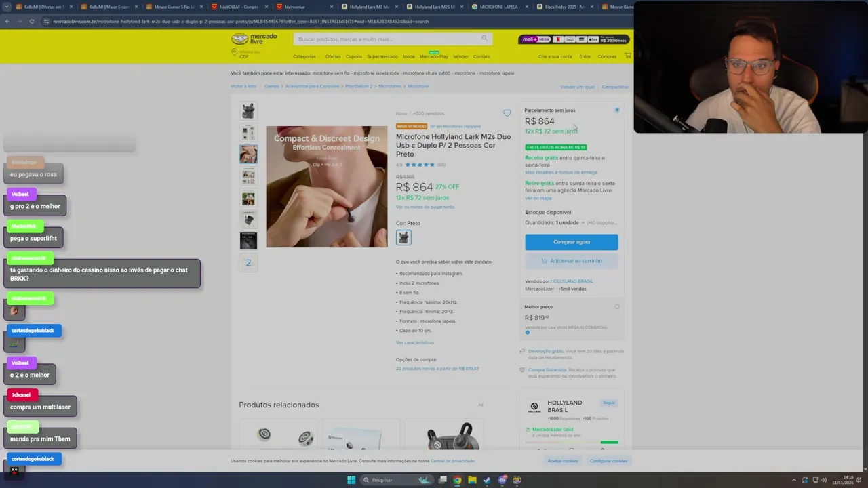The image size is (868, 488).
Task: Add product to favorites with heart icon
Action: pos(507,113)
